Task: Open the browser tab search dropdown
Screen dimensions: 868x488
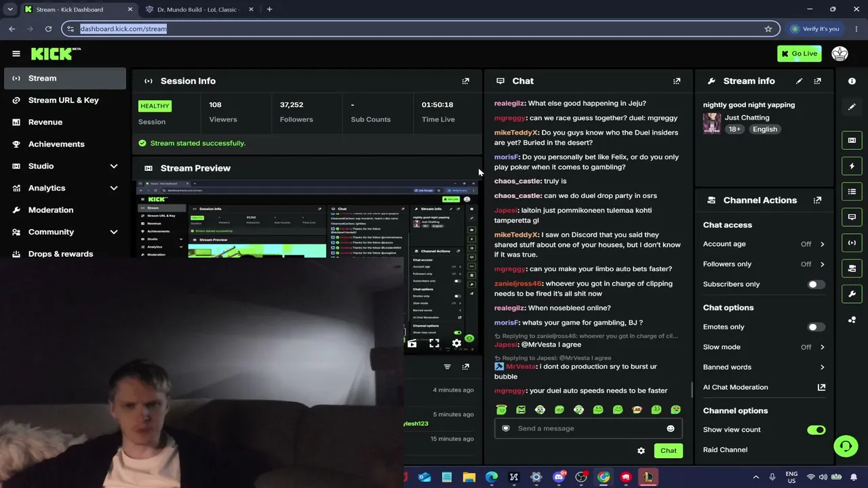Action: coord(10,9)
